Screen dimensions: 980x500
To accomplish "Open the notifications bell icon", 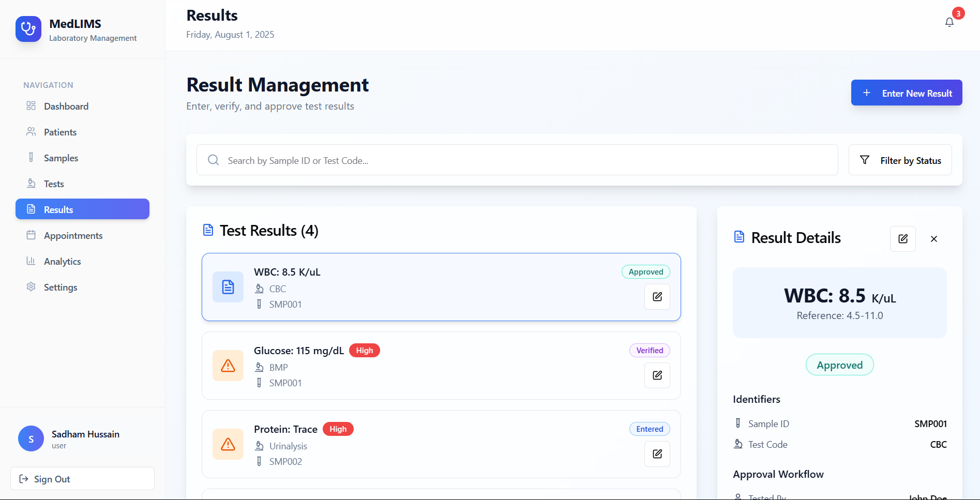I will 949,22.
